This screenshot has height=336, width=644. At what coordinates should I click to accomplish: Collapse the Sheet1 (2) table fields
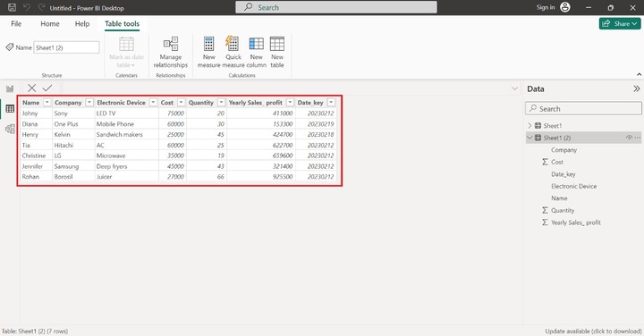pos(530,138)
